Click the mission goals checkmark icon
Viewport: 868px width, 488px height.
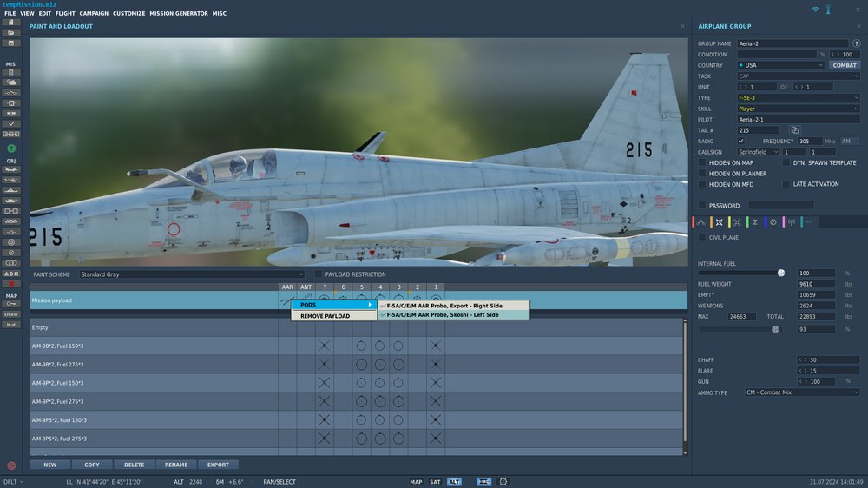pos(10,124)
